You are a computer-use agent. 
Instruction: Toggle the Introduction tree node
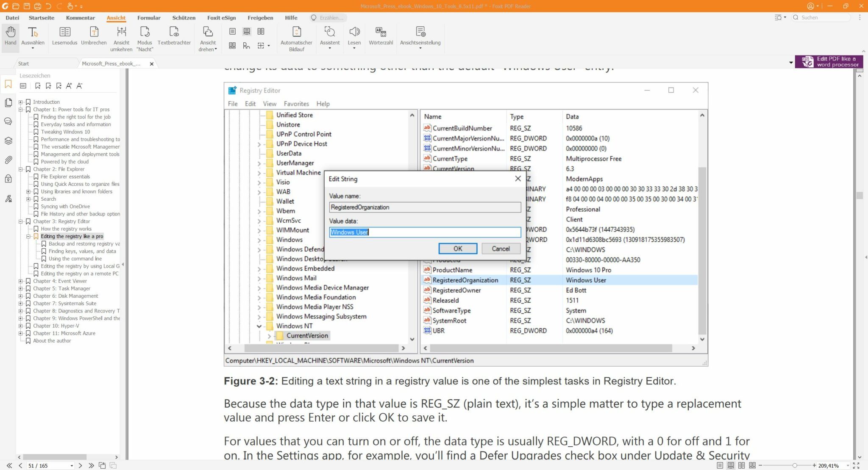[21, 101]
